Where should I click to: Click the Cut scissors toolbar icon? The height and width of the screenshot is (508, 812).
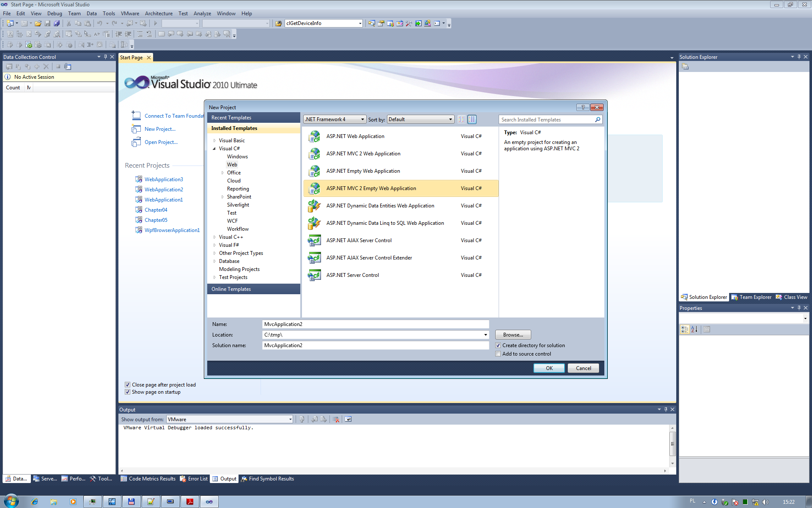click(69, 23)
